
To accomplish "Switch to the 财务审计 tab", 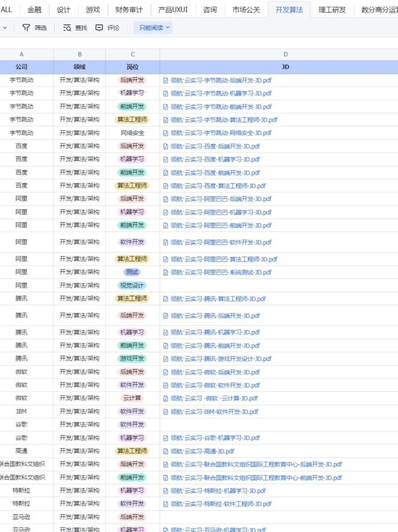I will [x=129, y=10].
